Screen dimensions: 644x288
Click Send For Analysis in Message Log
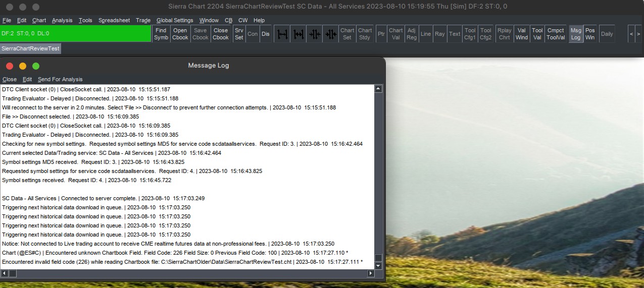(60, 79)
